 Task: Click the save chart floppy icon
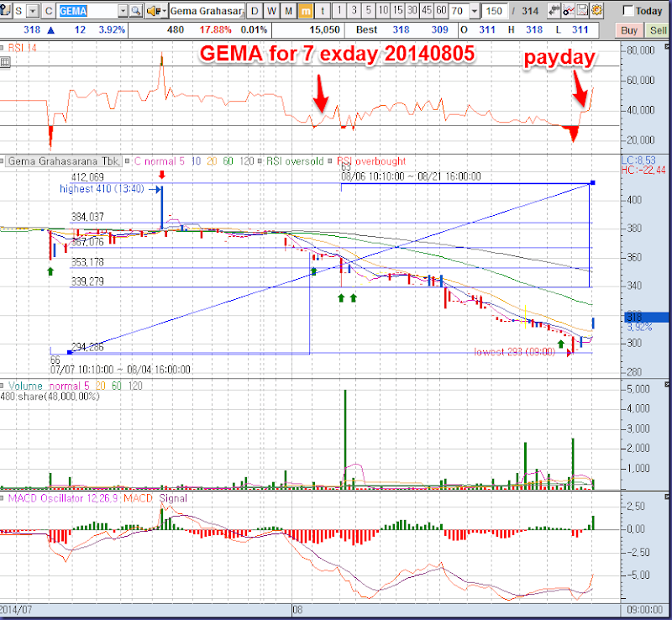pos(582,10)
